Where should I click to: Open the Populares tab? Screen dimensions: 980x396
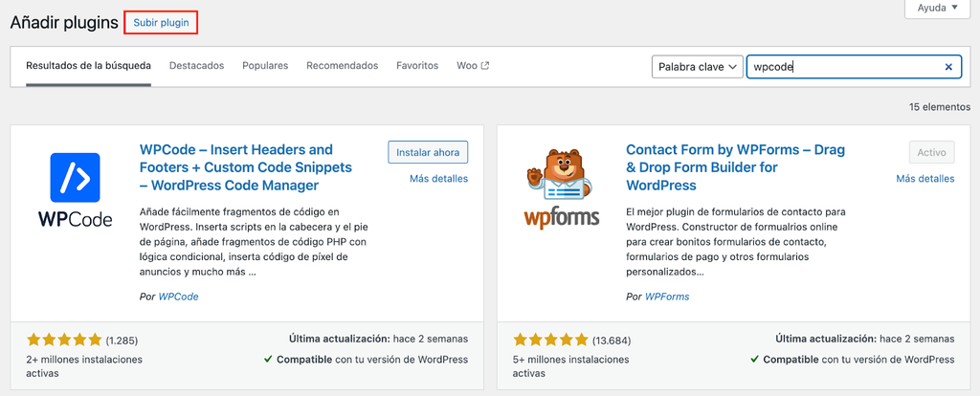click(265, 66)
